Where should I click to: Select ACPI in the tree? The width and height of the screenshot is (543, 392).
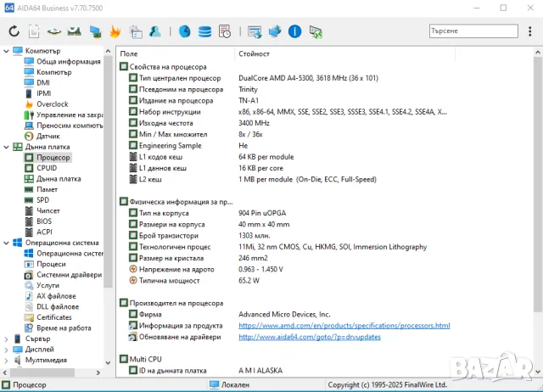click(x=44, y=232)
